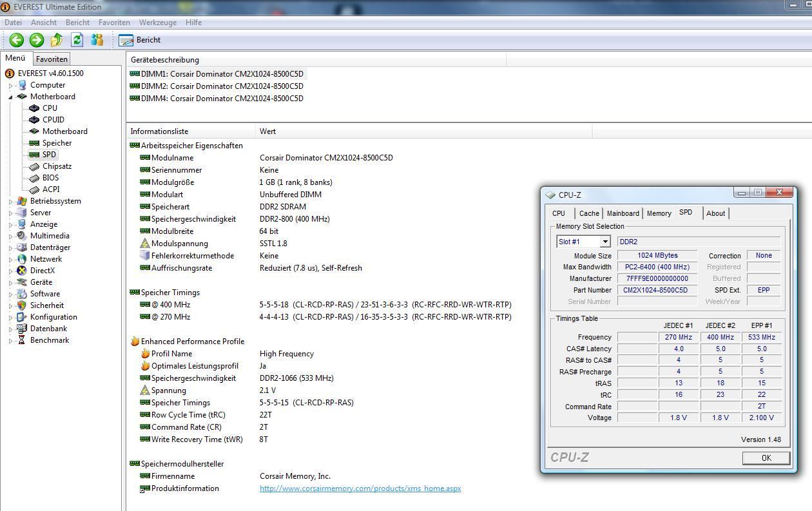Click the Gerätebeschreibung column header
812x511 pixels.
coord(316,60)
